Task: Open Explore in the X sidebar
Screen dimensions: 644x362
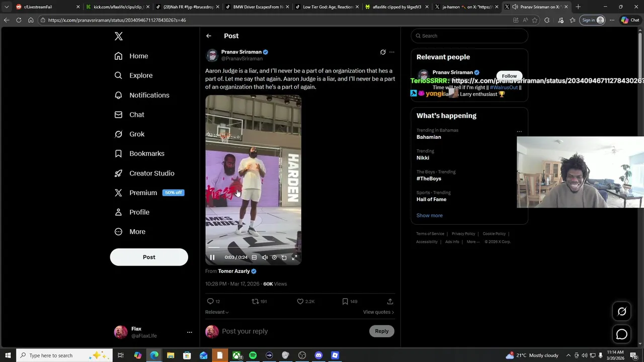Action: pos(133,75)
